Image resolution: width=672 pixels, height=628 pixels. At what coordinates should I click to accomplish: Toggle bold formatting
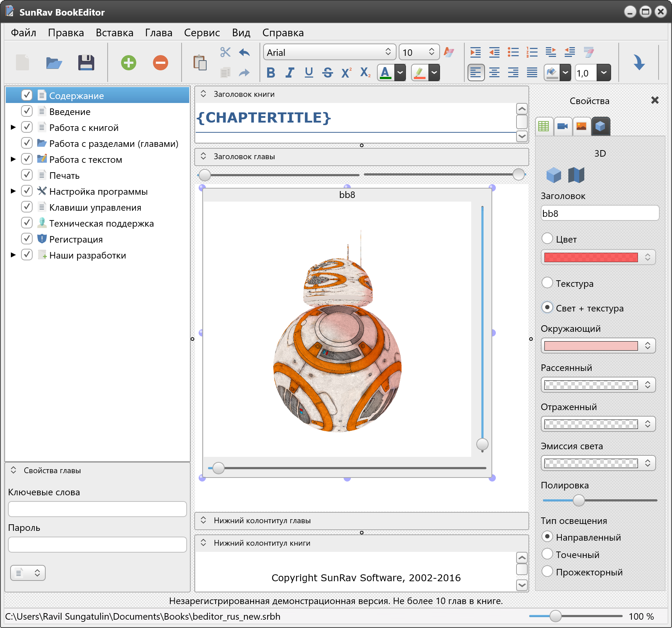[x=271, y=73]
